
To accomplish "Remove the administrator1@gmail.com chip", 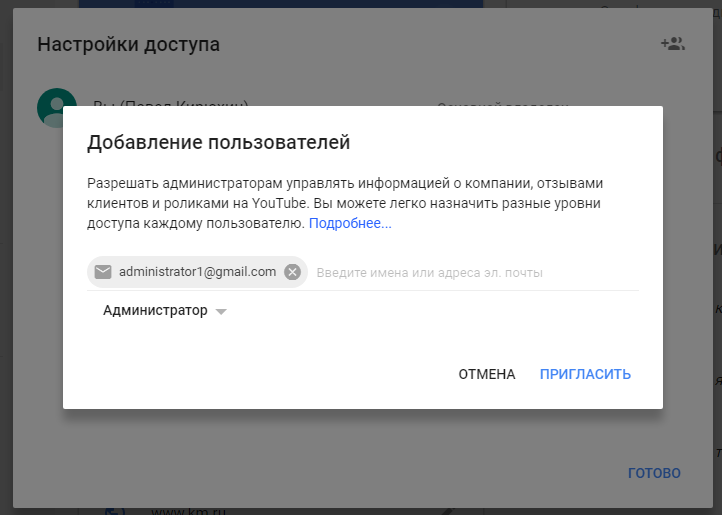I will click(292, 272).
